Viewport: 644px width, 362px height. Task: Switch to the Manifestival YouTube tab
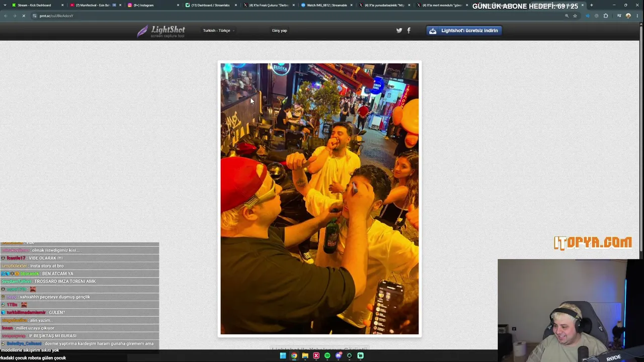[x=96, y=5]
